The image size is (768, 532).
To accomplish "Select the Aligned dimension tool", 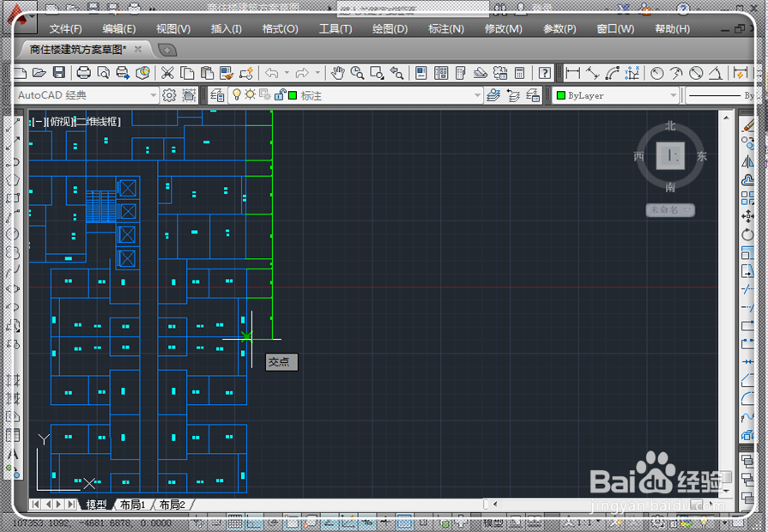I will [592, 74].
